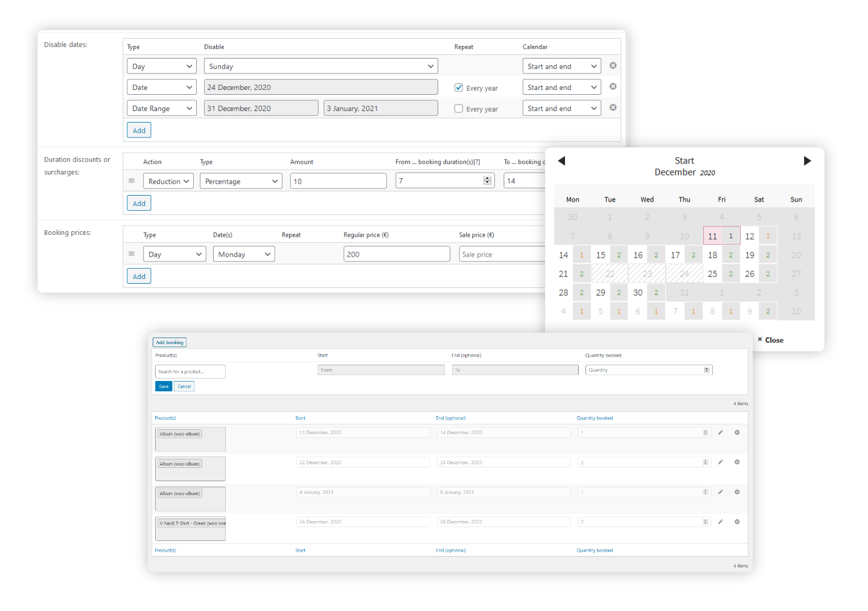
Task: Close the Start calendar popup
Action: pyautogui.click(x=770, y=340)
